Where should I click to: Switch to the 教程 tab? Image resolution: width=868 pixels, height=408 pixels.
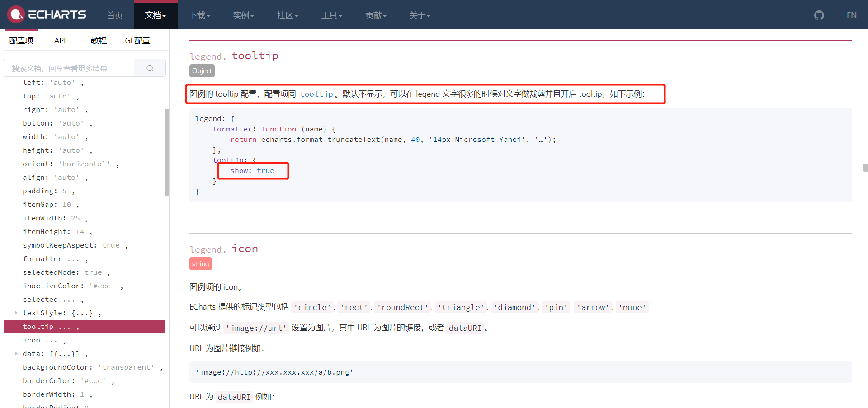tap(99, 41)
